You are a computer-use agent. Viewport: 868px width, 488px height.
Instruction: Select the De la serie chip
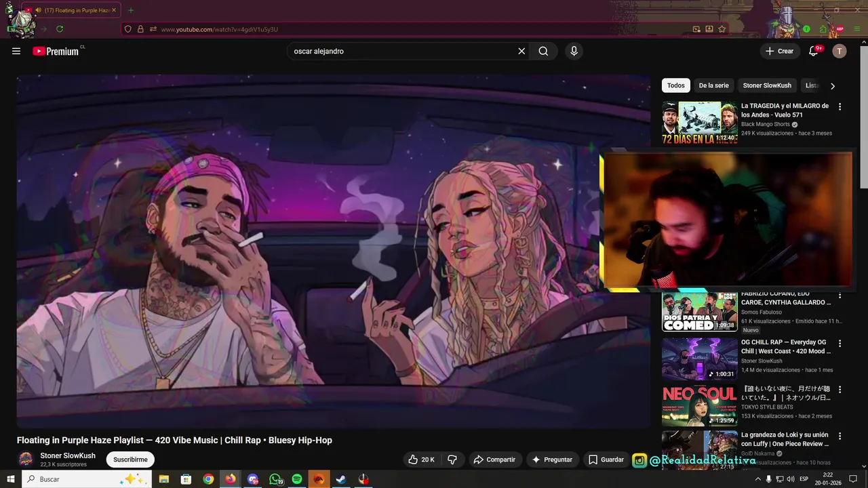(x=713, y=85)
